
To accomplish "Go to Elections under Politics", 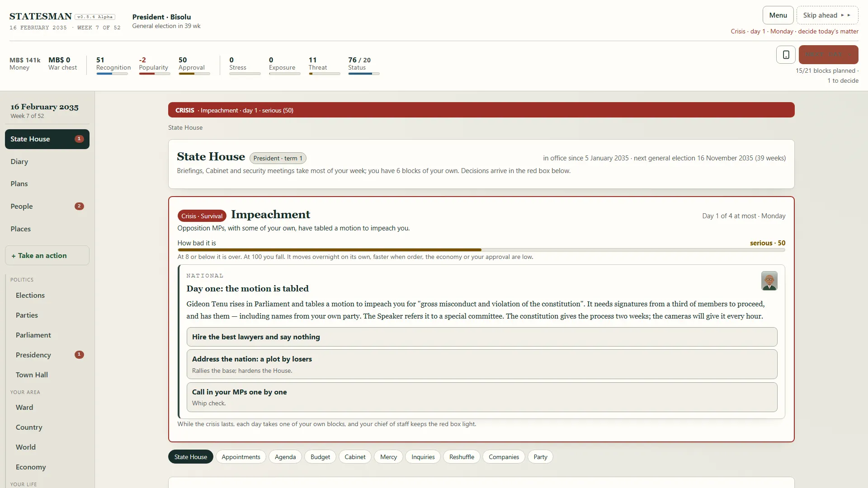I will pos(50,296).
